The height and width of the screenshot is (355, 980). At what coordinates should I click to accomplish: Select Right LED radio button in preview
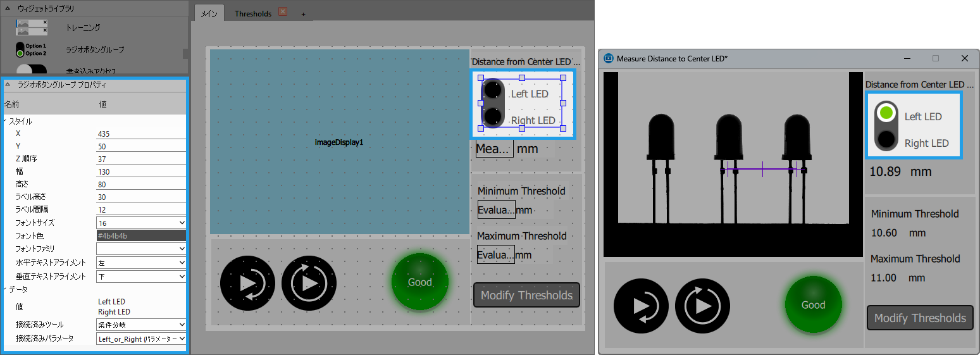pyautogui.click(x=886, y=139)
